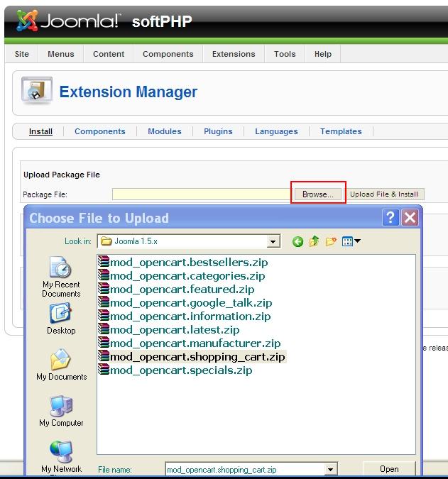Screen dimensions: 448x479
Task: Go up one folder level
Action: click(x=314, y=241)
